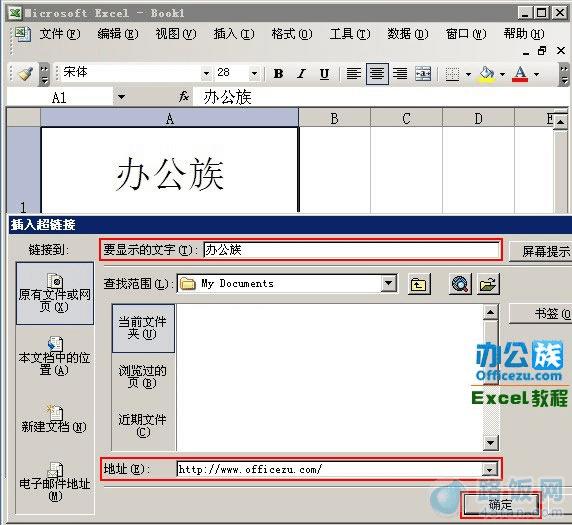Click the 书签 button
This screenshot has width=572, height=525.
pos(541,314)
